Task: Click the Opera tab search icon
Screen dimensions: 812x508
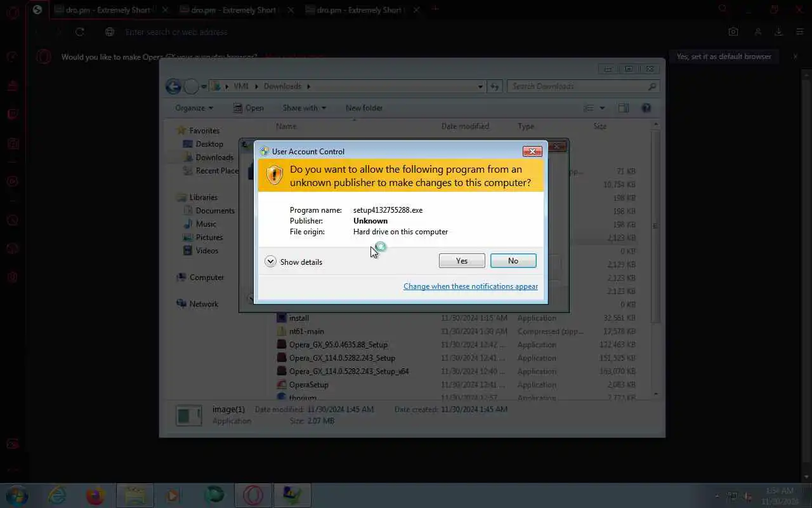Action: coord(722,9)
